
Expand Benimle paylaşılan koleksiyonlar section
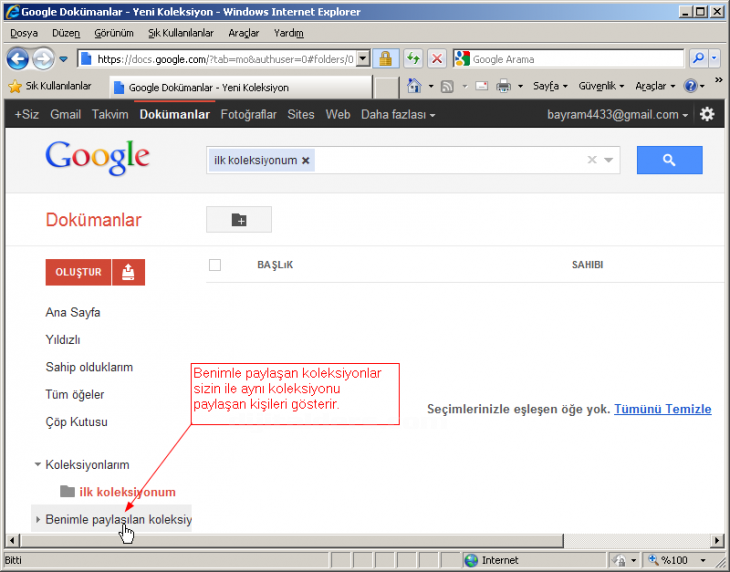pos(38,519)
